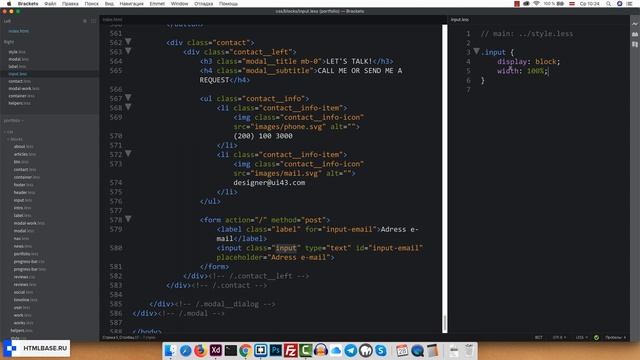
Task: Open spaces indentation setting in status bar
Action: pyautogui.click(x=616, y=338)
